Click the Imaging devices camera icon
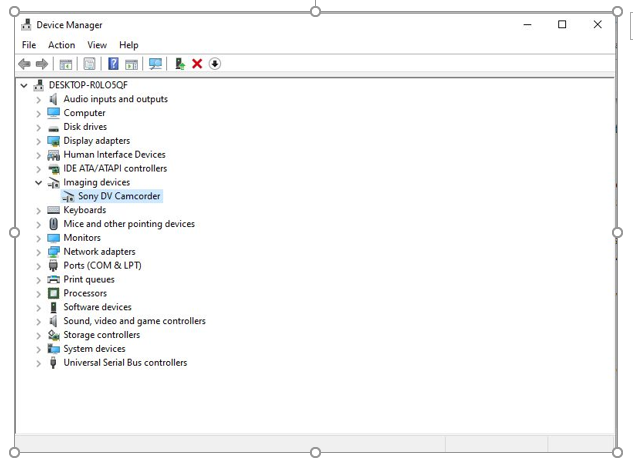 tap(53, 182)
